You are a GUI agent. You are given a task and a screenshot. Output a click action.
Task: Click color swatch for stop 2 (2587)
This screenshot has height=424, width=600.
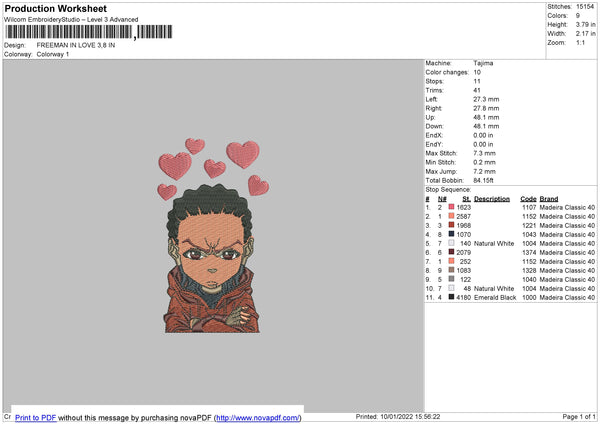click(452, 216)
